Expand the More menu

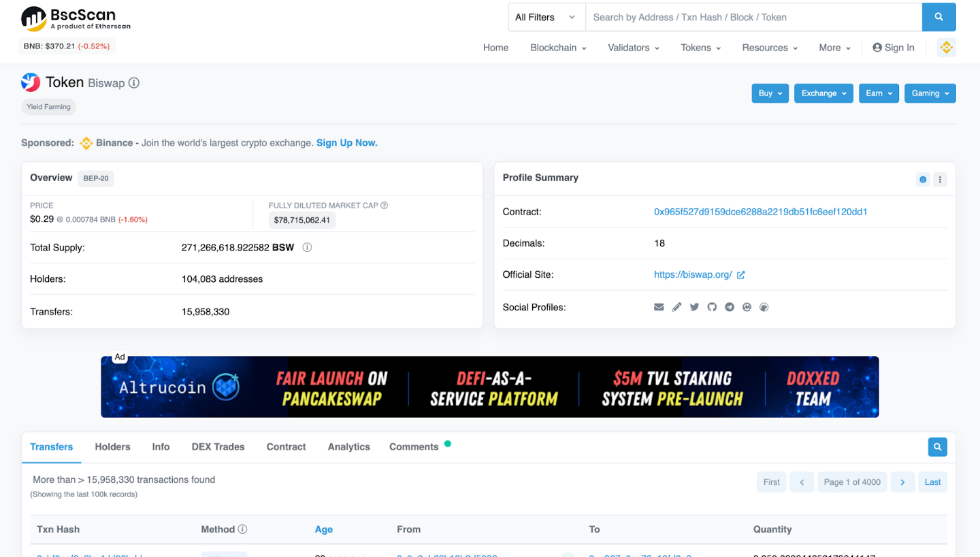(x=834, y=48)
